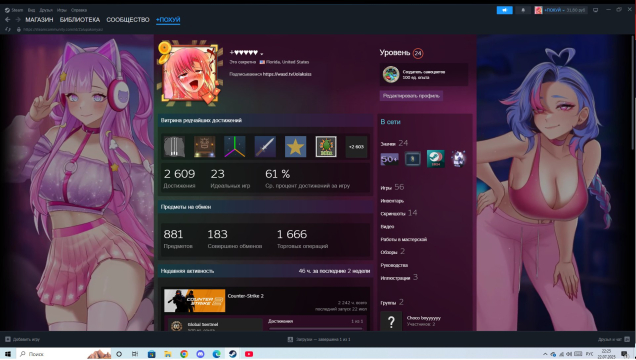The image size is (636, 360).
Task: Switch to the БИБЛИОТЕКА tab
Action: coord(80,19)
